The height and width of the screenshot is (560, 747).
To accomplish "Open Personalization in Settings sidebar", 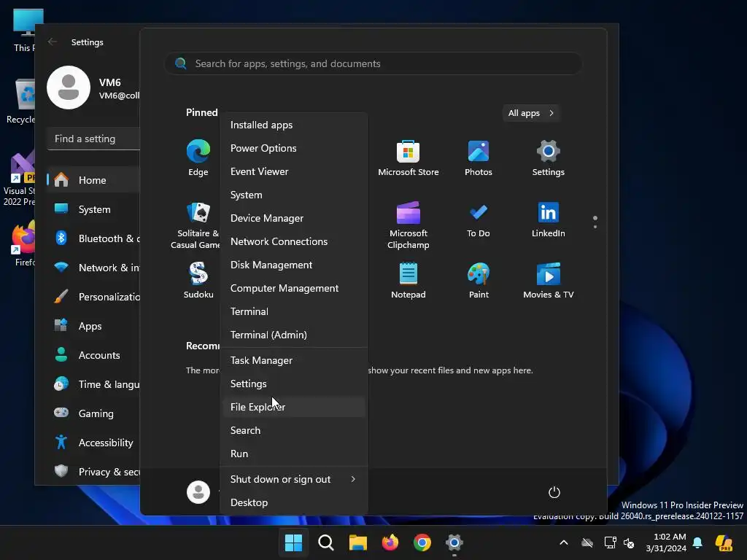I will (x=93, y=297).
